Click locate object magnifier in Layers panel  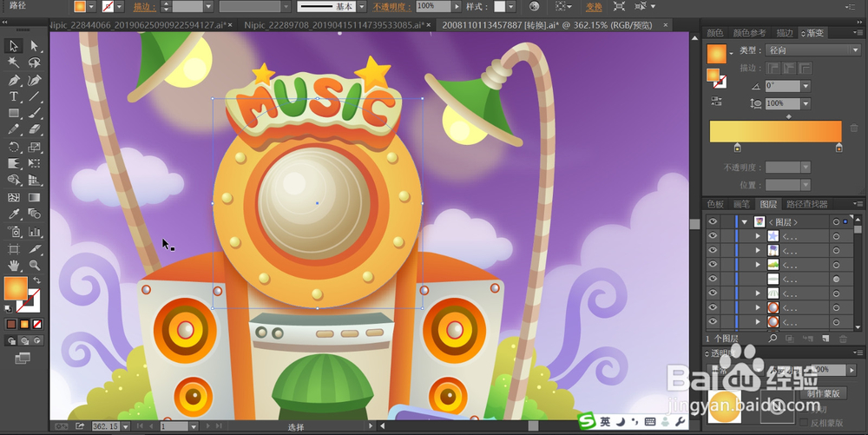(773, 338)
